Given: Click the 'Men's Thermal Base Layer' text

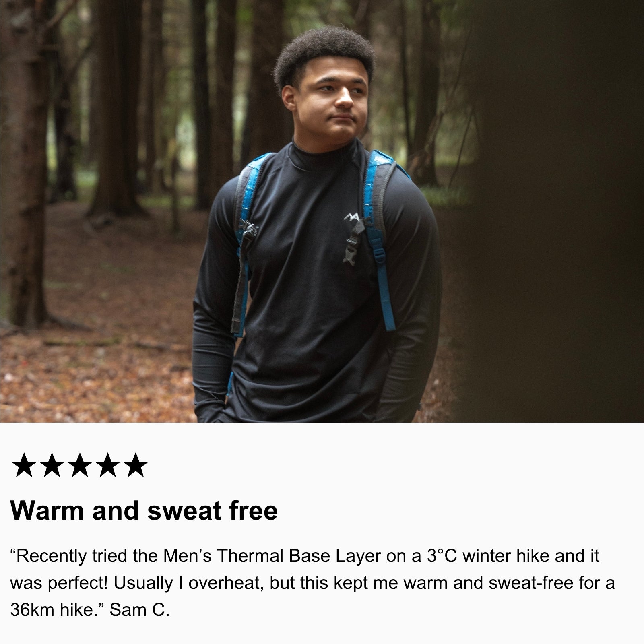Looking at the screenshot, I should click(272, 556).
